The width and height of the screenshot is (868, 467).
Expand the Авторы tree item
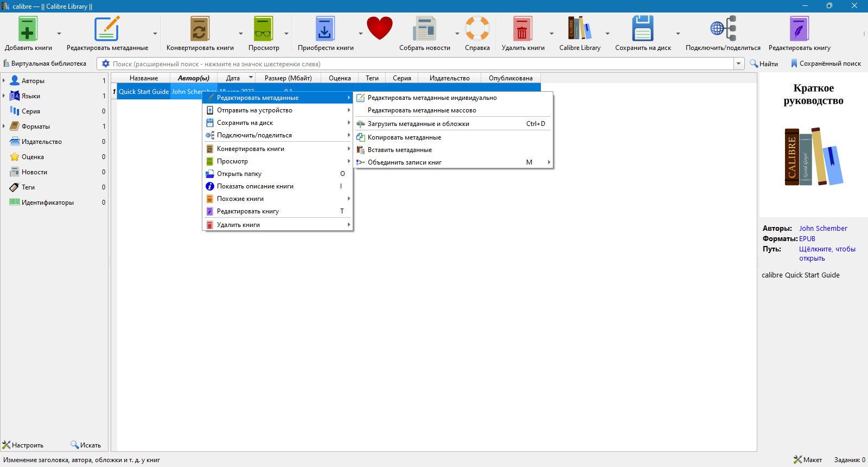(4, 80)
